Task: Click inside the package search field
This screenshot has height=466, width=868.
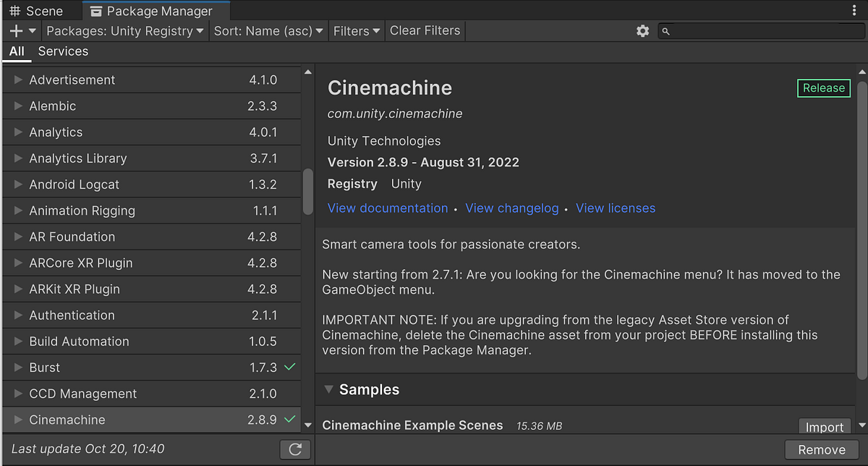Action: coord(759,30)
